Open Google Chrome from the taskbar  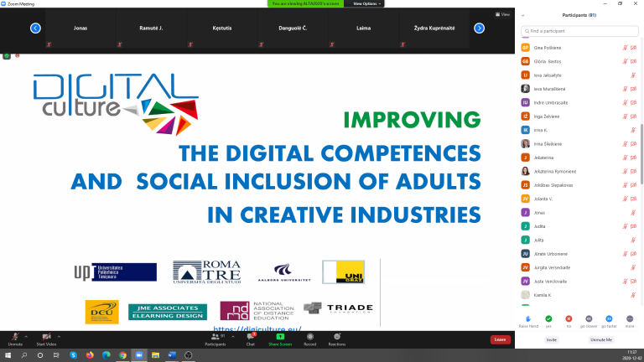[x=122, y=355]
